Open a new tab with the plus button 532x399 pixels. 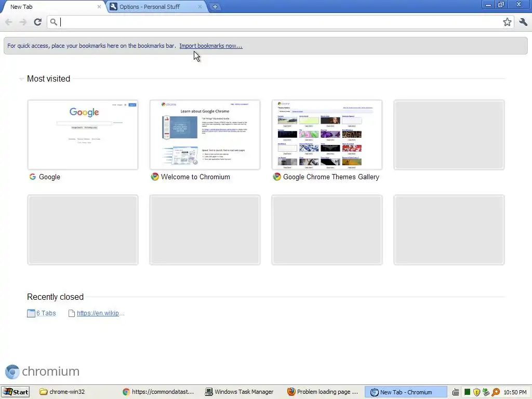point(215,7)
